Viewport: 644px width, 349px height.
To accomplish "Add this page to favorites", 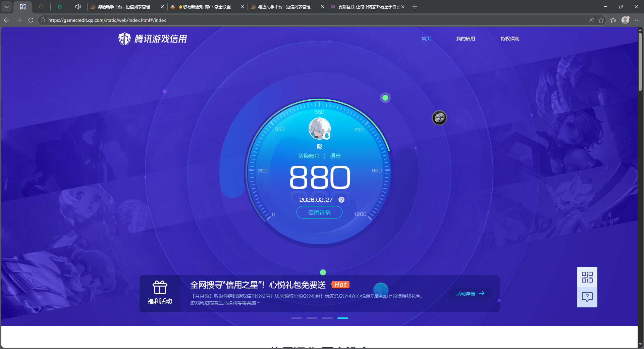I will 601,20.
